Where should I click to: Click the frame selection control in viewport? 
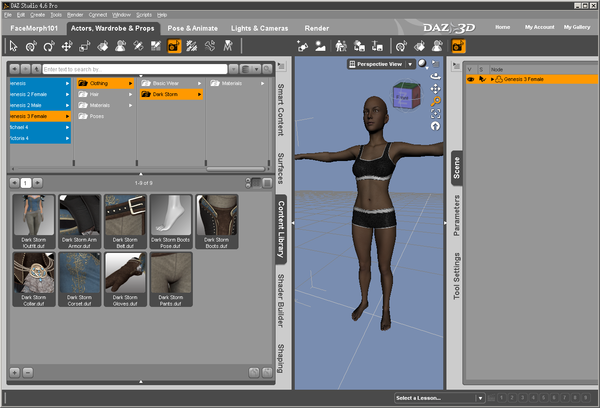[435, 113]
